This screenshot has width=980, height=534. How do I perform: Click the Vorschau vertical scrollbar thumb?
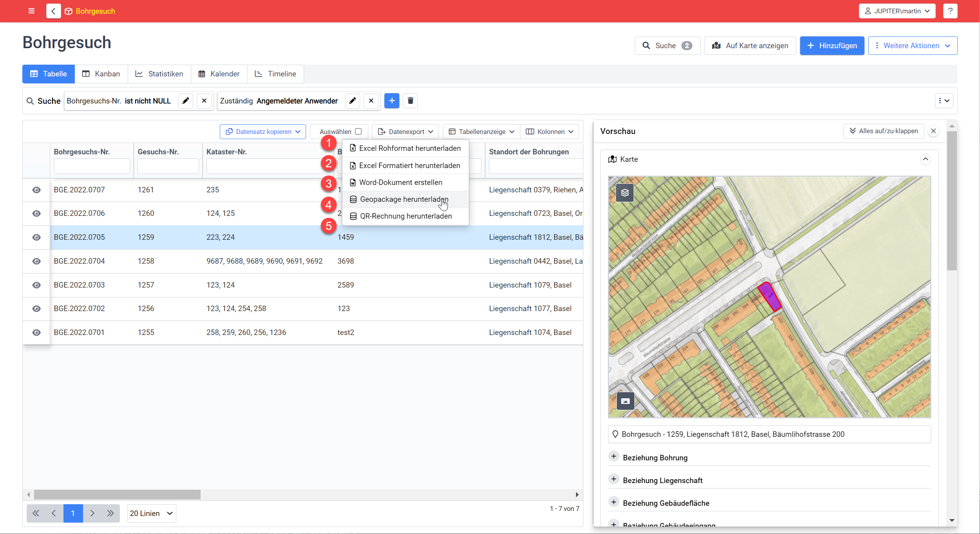pyautogui.click(x=952, y=201)
